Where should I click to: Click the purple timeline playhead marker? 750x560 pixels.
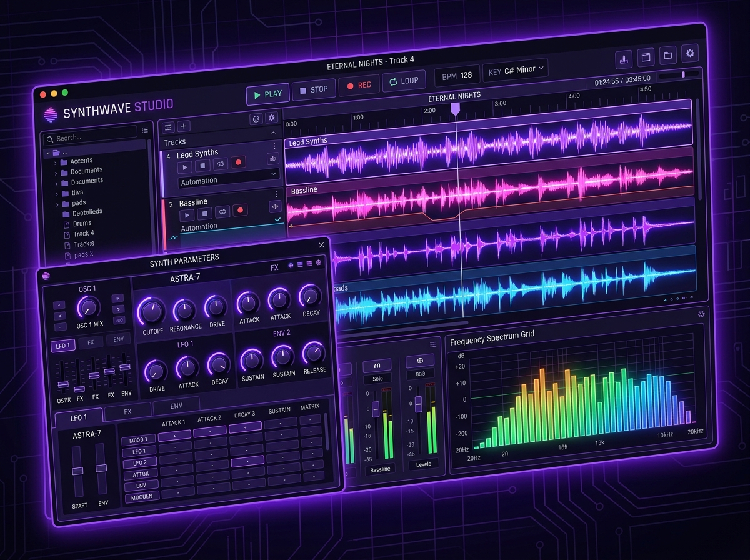tap(456, 109)
